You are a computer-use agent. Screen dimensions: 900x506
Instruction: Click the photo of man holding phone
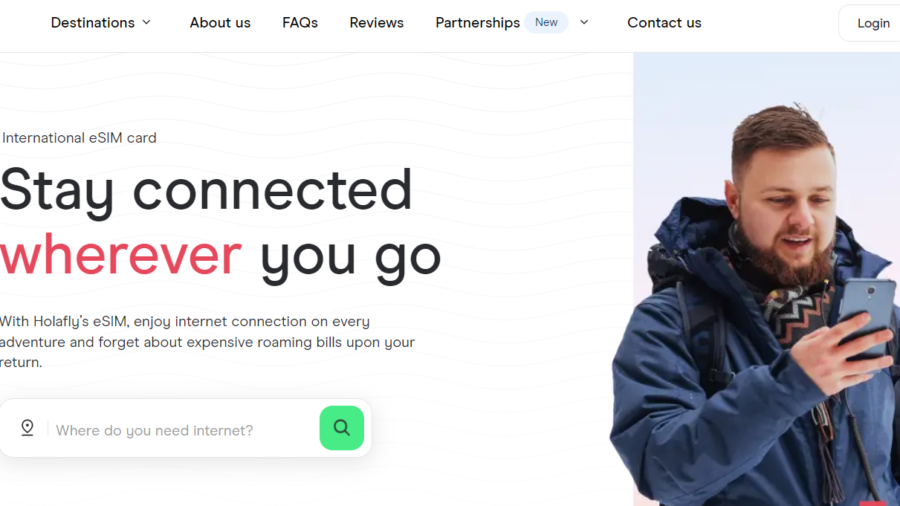[766, 279]
